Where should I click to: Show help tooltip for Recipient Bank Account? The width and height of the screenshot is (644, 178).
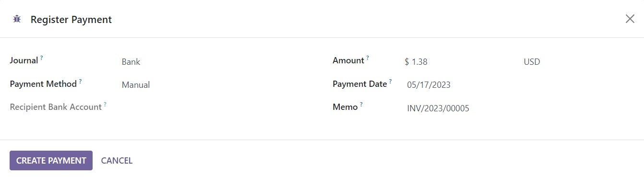105,104
